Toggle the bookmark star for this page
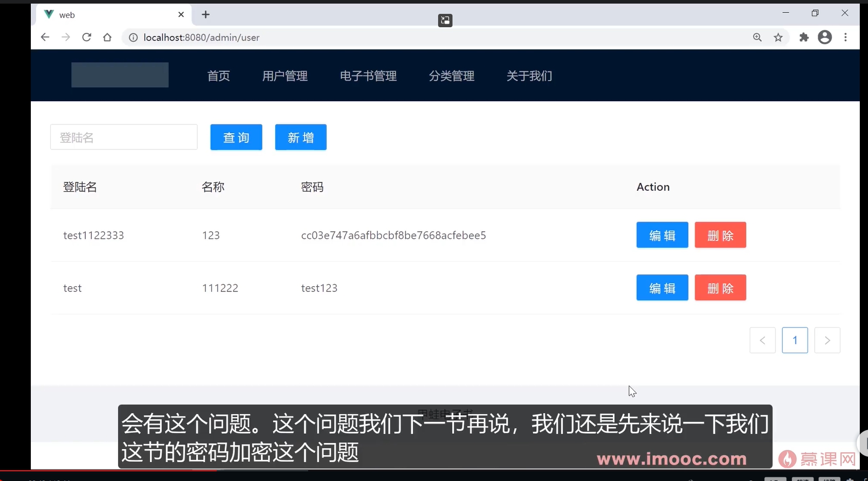Viewport: 868px width, 481px height. coord(779,37)
